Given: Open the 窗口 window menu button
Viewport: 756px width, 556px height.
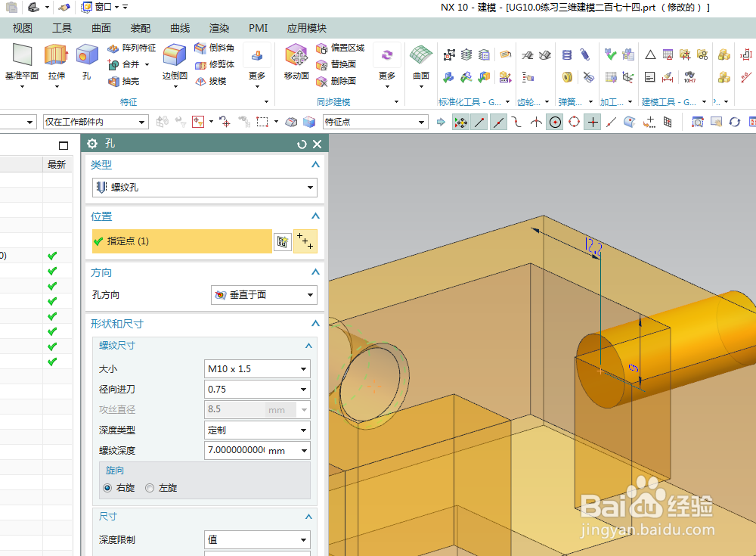Looking at the screenshot, I should tap(101, 7).
